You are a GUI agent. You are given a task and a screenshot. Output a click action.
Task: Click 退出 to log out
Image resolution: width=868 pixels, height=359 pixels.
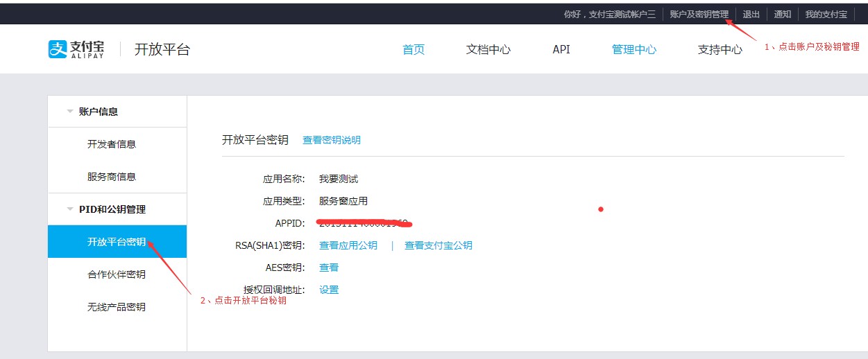click(751, 14)
